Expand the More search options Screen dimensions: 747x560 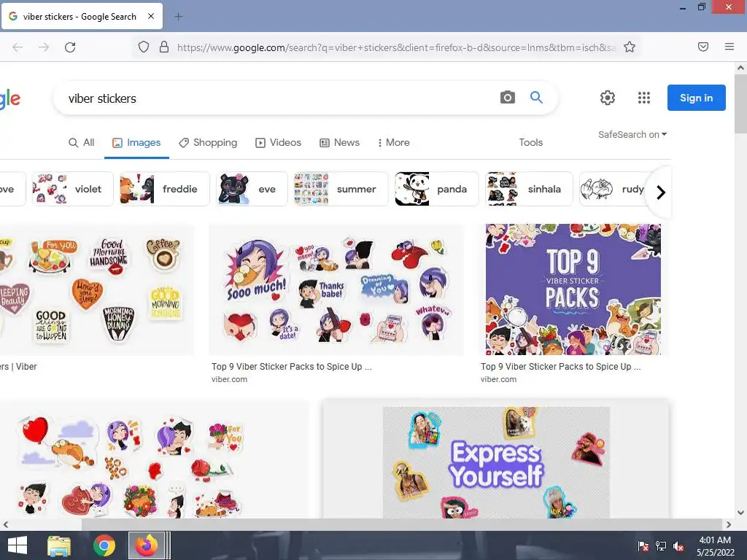point(393,142)
